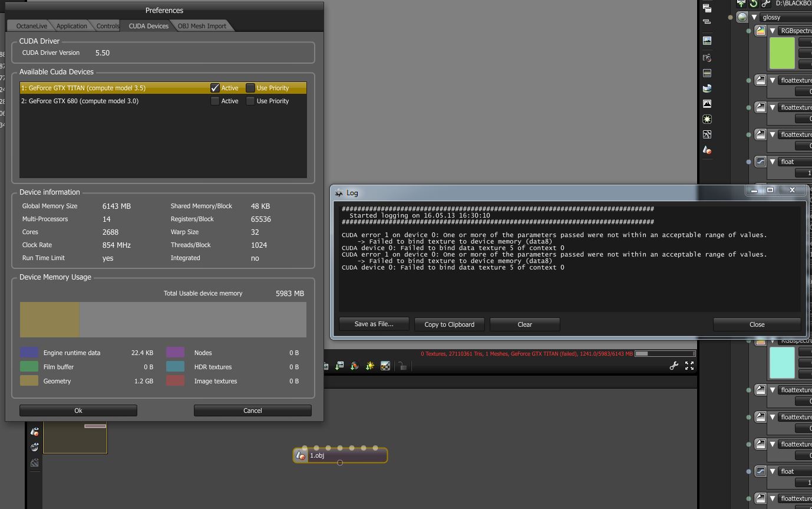Click the first float curve type icon

[761, 162]
